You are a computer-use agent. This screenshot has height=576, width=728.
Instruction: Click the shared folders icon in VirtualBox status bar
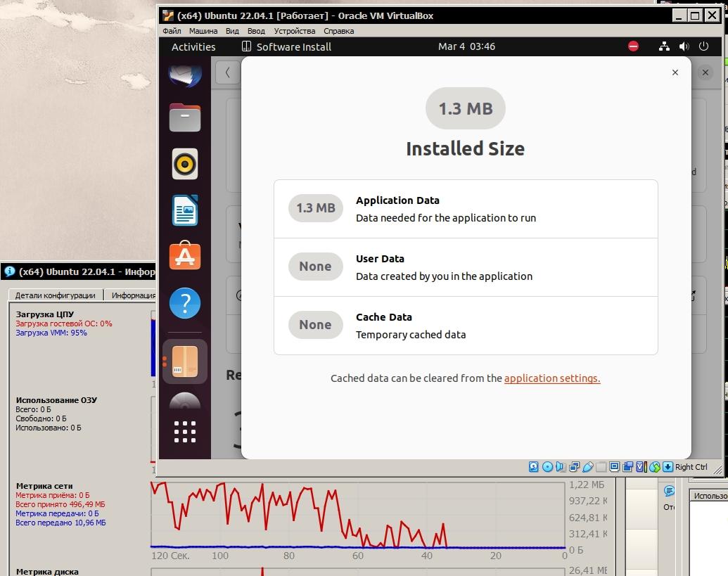pyautogui.click(x=601, y=467)
